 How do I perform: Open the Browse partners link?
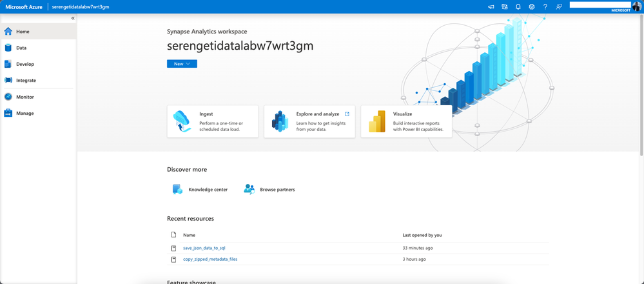pos(277,190)
